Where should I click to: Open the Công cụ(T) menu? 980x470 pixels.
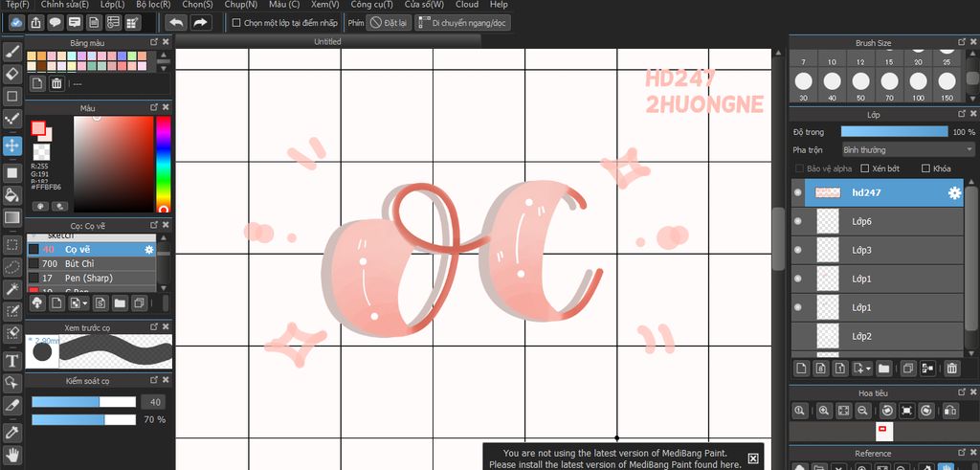point(371,5)
